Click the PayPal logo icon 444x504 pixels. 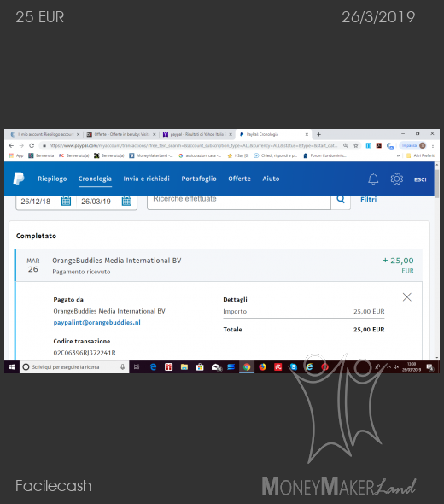pos(18,179)
